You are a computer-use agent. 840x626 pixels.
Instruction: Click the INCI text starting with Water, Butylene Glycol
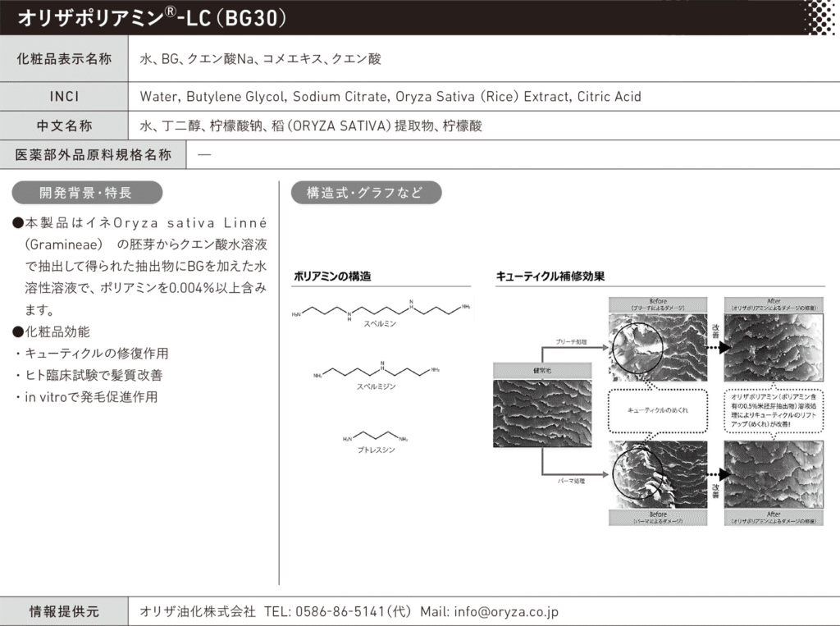(390, 97)
